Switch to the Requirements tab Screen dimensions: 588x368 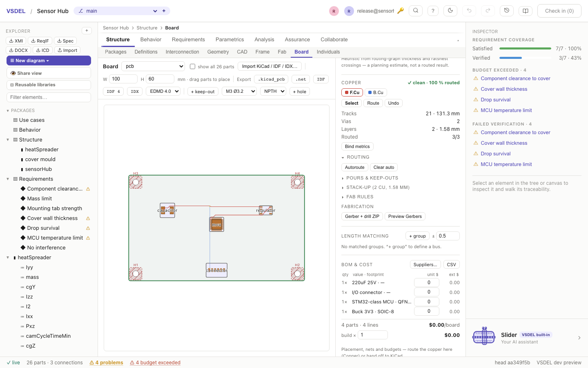188,40
